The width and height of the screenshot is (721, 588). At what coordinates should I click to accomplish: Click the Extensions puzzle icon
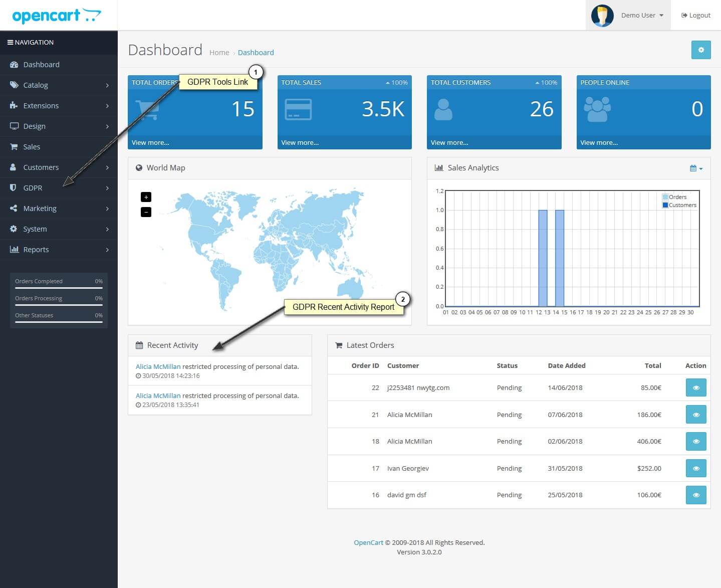pos(14,106)
